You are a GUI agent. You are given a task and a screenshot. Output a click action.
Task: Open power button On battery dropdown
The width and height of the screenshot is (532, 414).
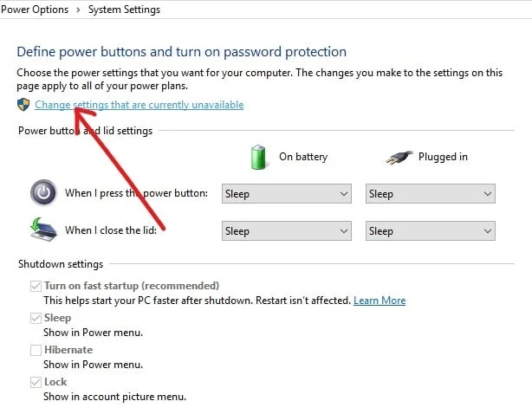pyautogui.click(x=286, y=194)
